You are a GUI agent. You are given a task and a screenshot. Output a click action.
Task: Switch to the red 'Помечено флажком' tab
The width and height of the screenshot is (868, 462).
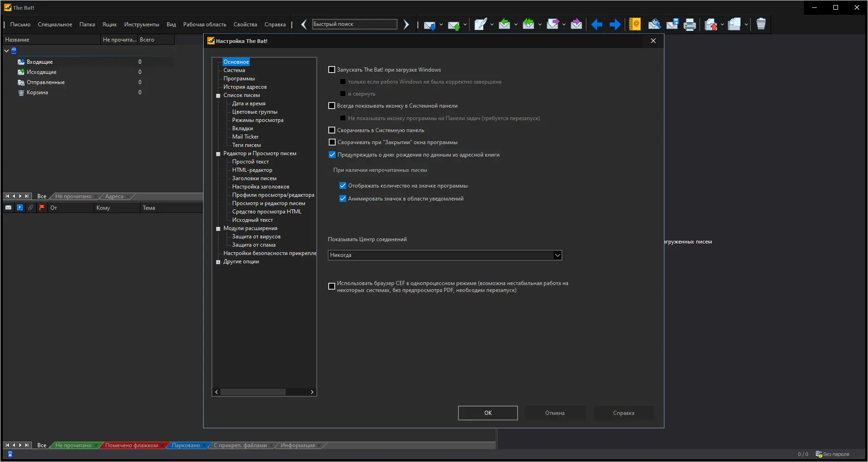click(132, 445)
